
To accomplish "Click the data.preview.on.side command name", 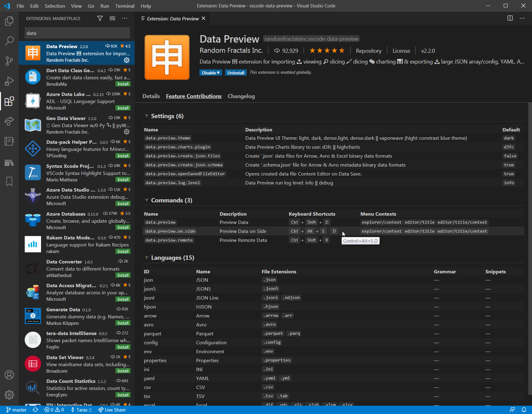I will click(x=170, y=231).
